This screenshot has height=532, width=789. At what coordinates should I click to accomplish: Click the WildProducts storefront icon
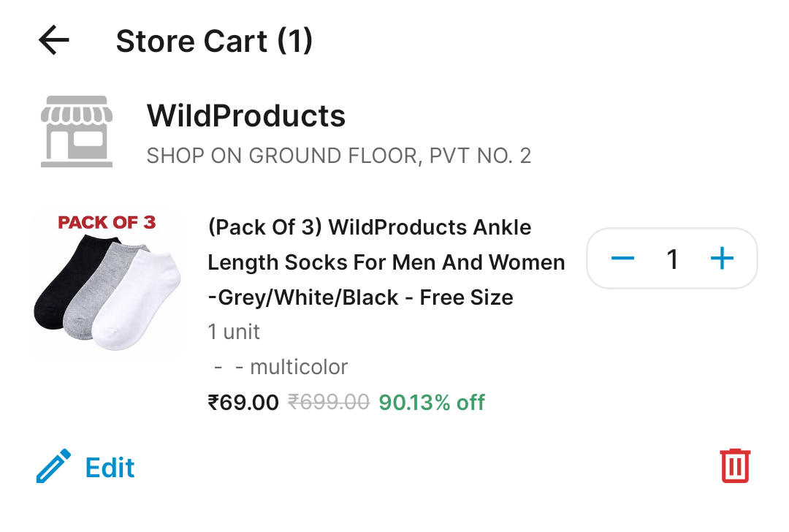76,131
